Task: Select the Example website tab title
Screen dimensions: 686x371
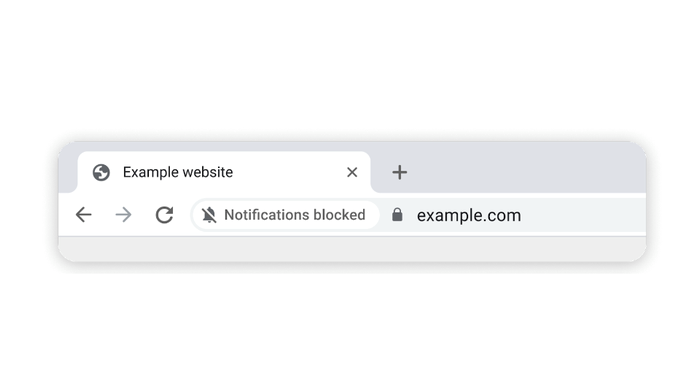Action: point(178,172)
